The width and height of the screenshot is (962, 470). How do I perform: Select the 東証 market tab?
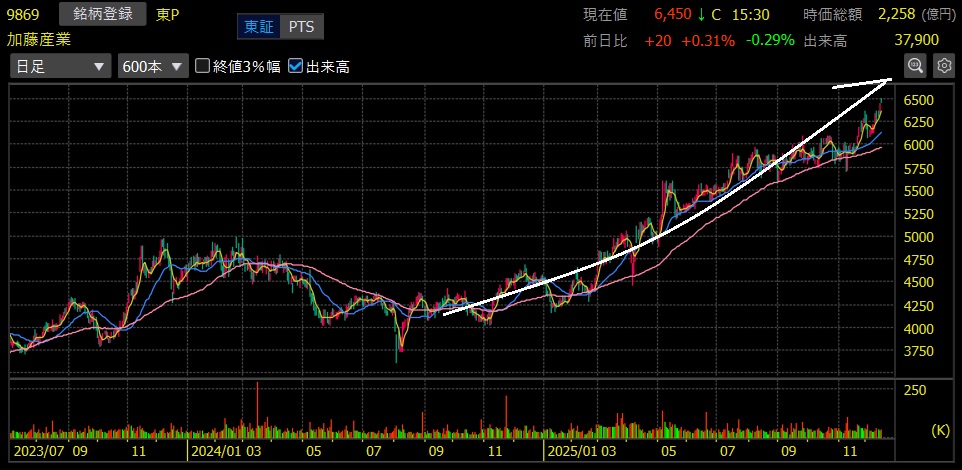258,27
